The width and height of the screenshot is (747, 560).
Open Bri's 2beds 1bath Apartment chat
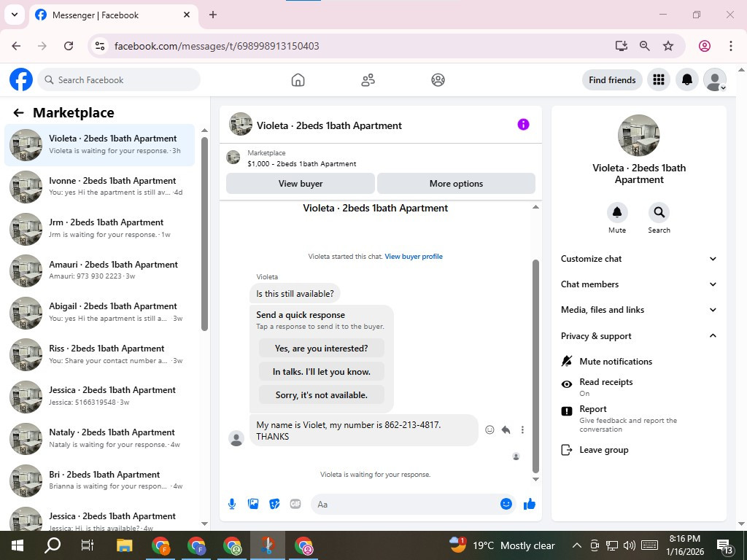(99, 480)
